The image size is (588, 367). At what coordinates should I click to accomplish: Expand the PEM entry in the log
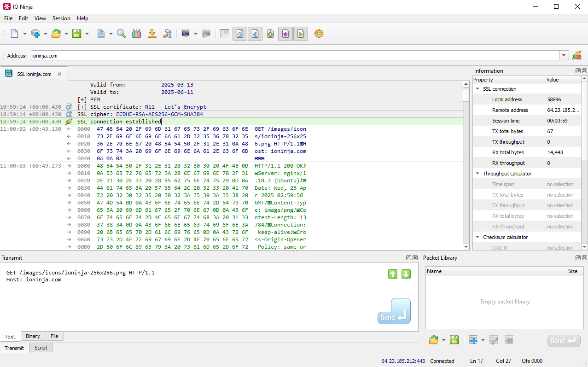82,99
